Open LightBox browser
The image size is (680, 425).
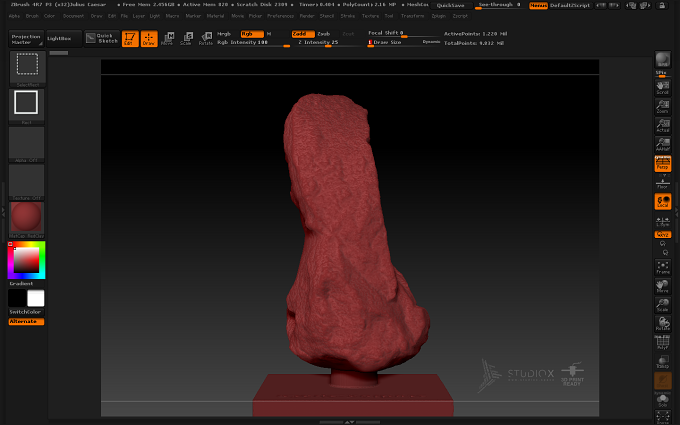(64, 39)
